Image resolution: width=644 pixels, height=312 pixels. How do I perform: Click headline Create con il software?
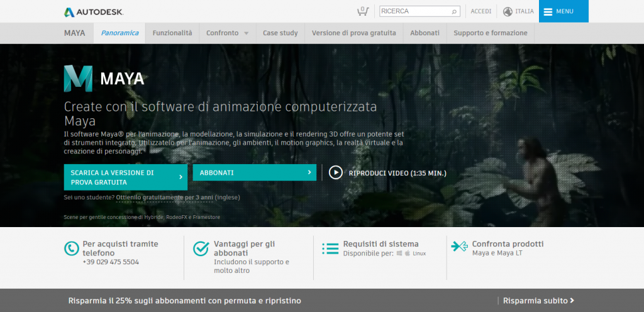221,114
